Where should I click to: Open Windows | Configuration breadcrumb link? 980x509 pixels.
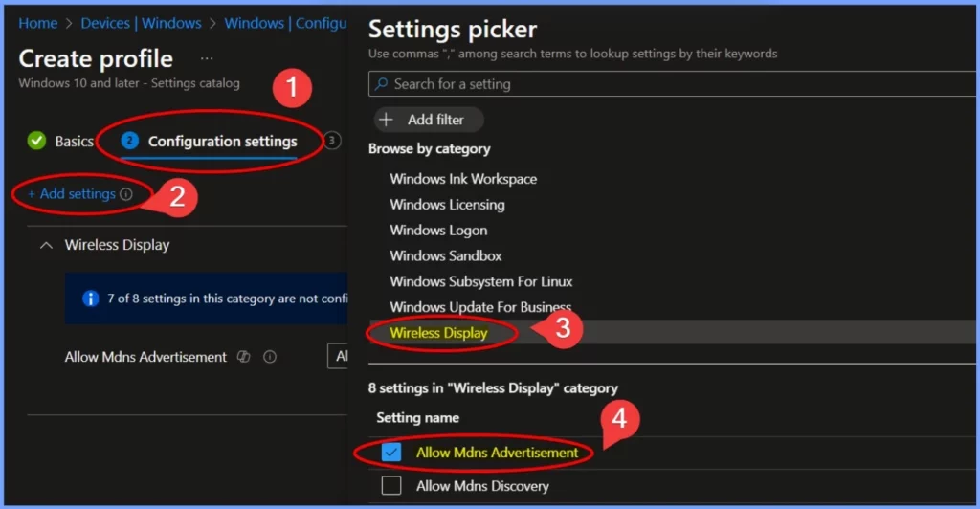click(x=285, y=23)
